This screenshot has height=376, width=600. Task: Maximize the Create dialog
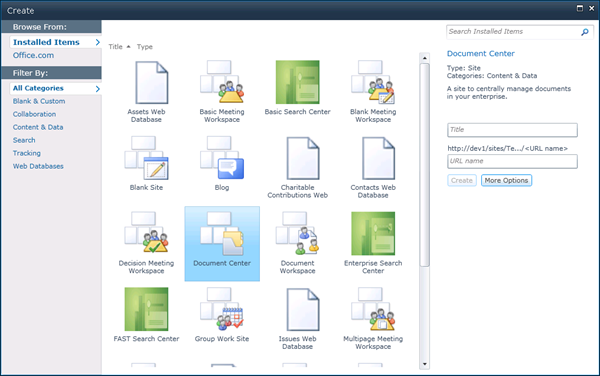(x=580, y=8)
